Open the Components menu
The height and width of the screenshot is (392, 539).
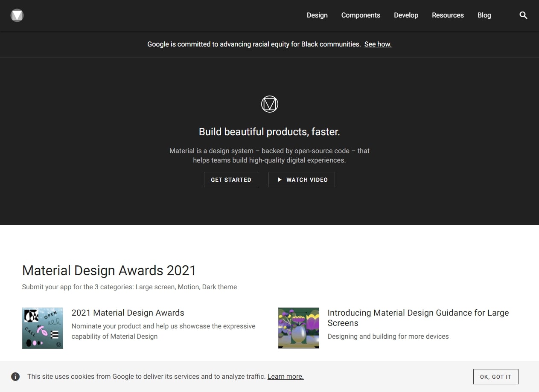[361, 15]
